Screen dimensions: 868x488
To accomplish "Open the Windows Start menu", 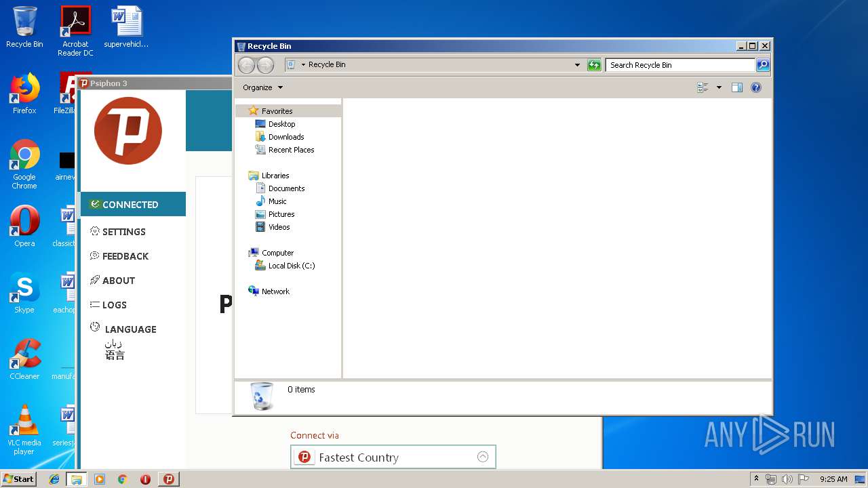I will click(x=19, y=479).
